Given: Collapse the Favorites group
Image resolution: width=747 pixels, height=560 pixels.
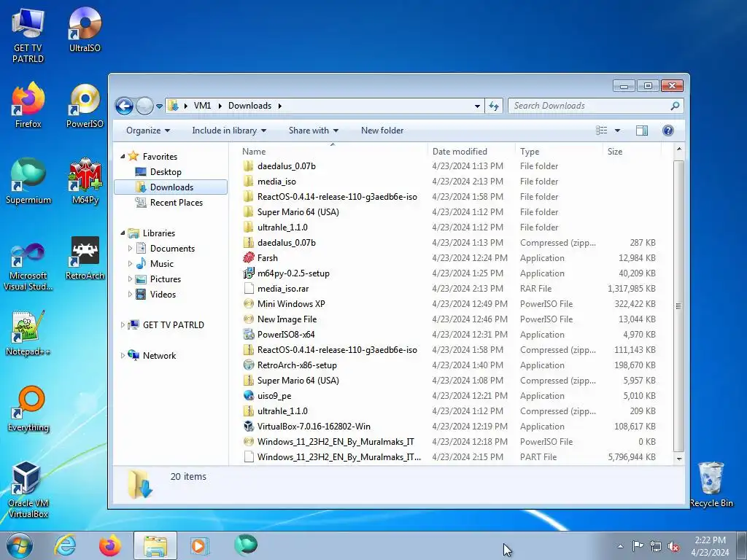Looking at the screenshot, I should tap(123, 157).
